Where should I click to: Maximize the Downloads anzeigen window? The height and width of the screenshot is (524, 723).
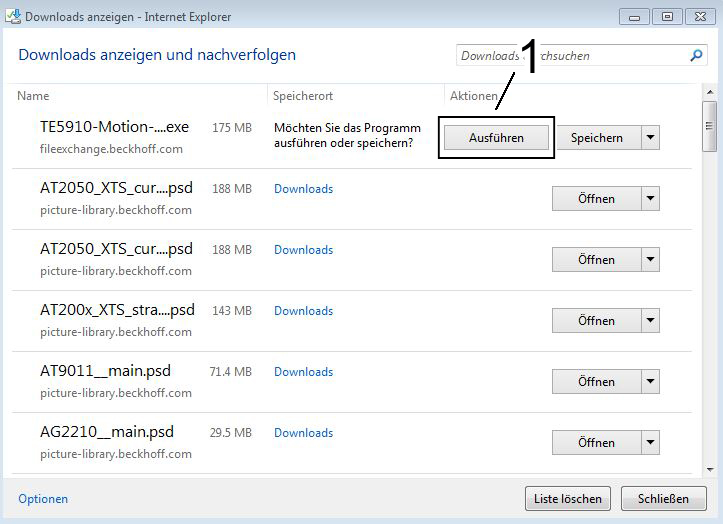pos(667,17)
